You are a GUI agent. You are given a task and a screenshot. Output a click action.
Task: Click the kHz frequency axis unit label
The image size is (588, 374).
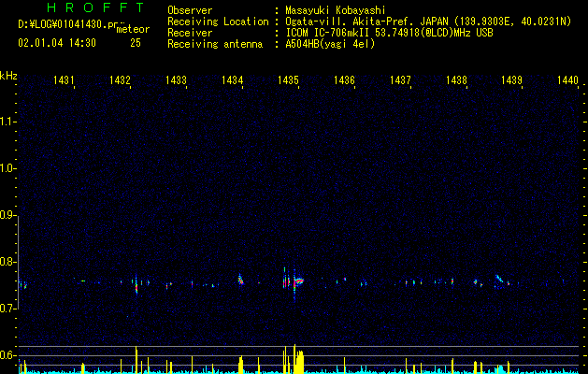click(8, 76)
